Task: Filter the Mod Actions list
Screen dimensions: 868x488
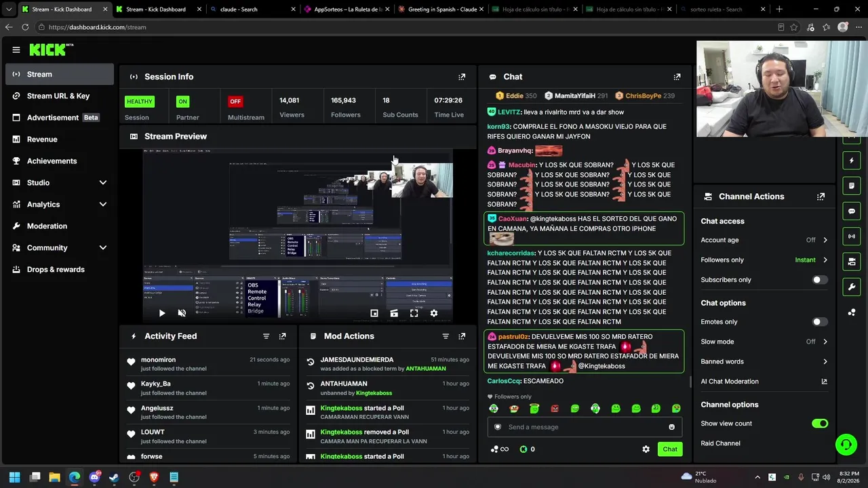Action: pyautogui.click(x=446, y=336)
